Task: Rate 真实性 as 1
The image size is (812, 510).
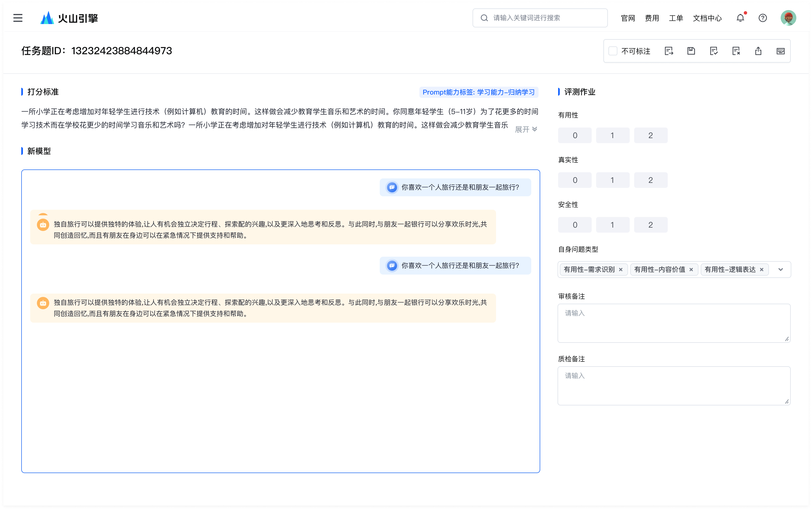Action: tap(613, 180)
